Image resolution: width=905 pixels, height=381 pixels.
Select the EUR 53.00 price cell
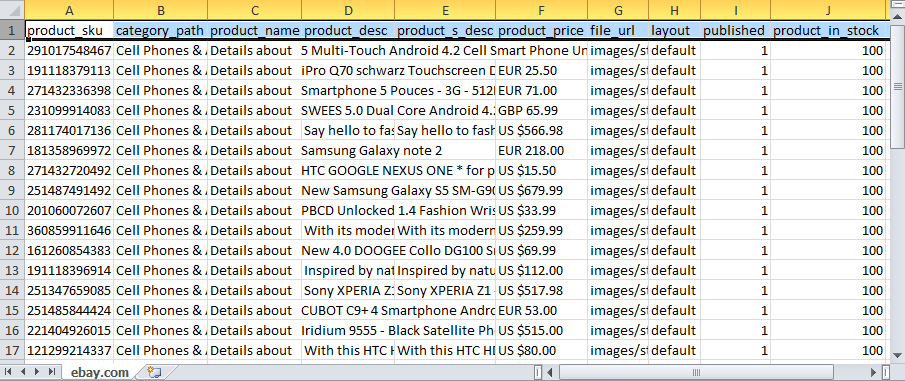[x=541, y=311]
